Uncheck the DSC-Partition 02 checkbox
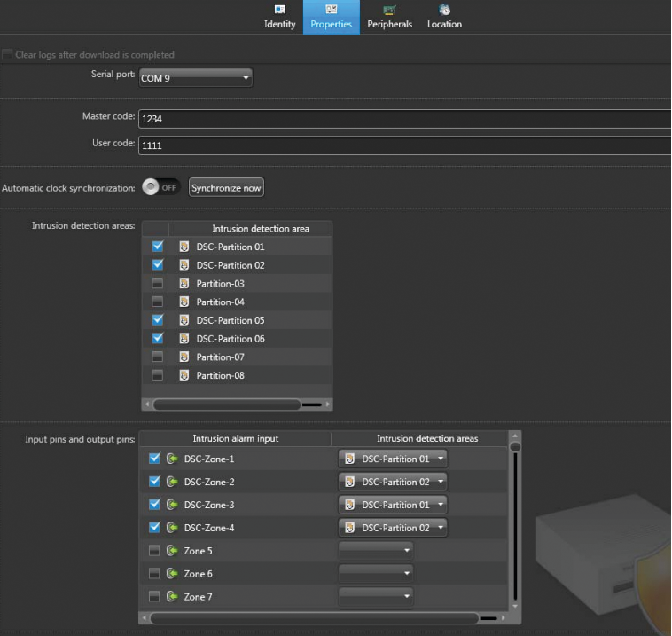Viewport: 672px width, 636px height. (x=158, y=265)
